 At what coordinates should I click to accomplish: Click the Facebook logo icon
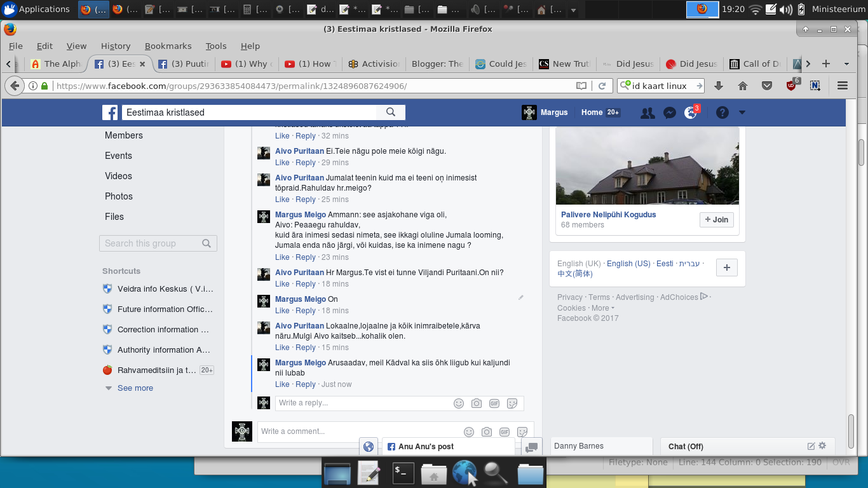tap(110, 112)
